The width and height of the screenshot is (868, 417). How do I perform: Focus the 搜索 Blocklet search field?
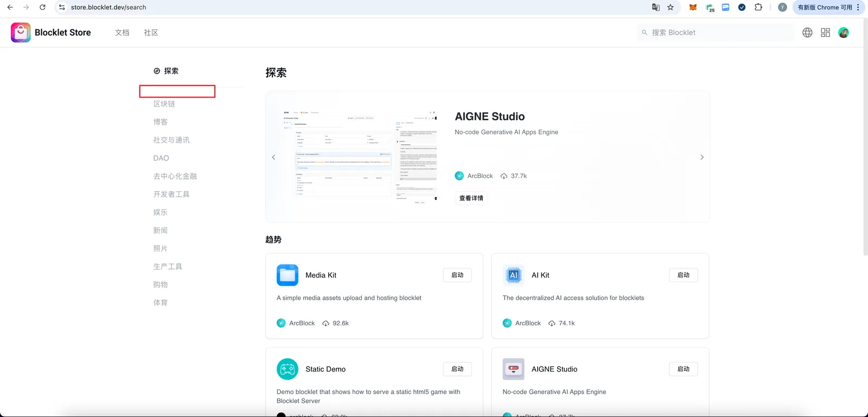pyautogui.click(x=716, y=33)
